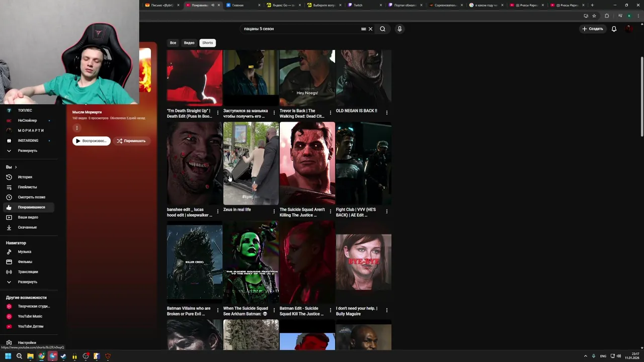Select the Shorts filter chip
Image resolution: width=644 pixels, height=362 pixels.
(207, 43)
